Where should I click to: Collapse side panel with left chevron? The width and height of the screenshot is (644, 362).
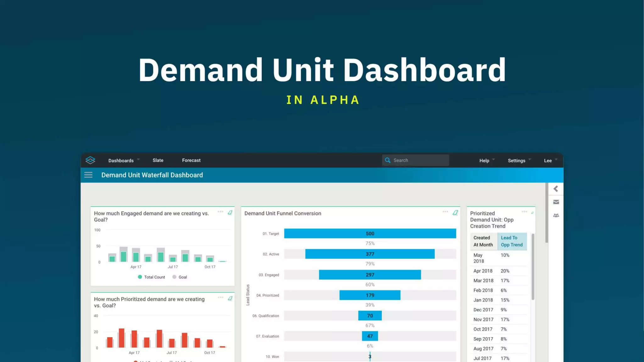556,189
